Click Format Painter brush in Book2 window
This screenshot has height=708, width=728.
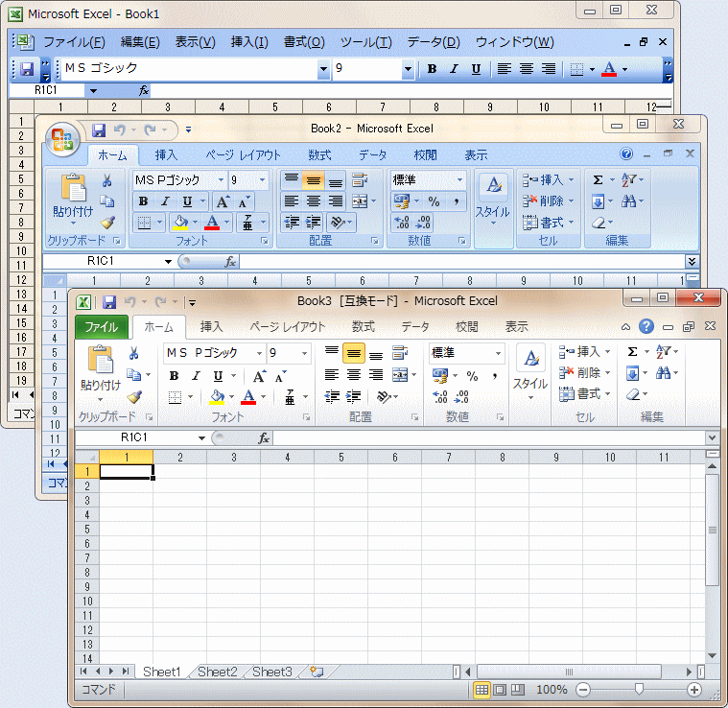click(107, 223)
